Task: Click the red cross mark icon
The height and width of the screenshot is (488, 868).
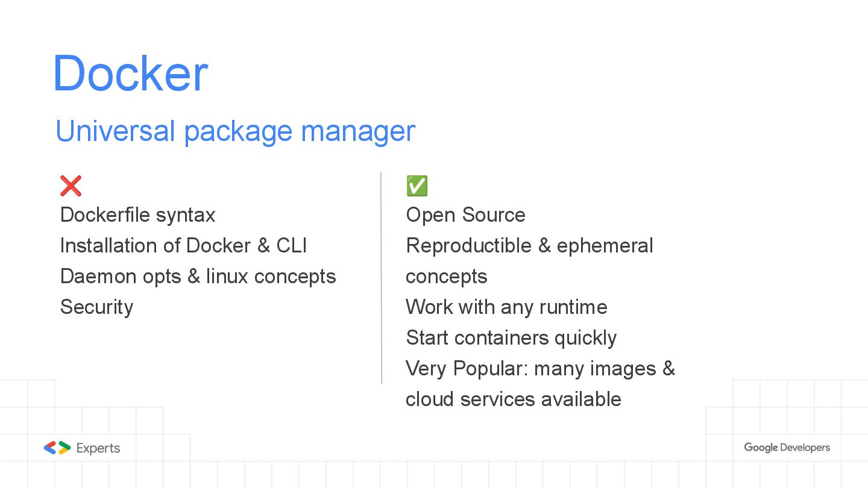Action: point(71,186)
